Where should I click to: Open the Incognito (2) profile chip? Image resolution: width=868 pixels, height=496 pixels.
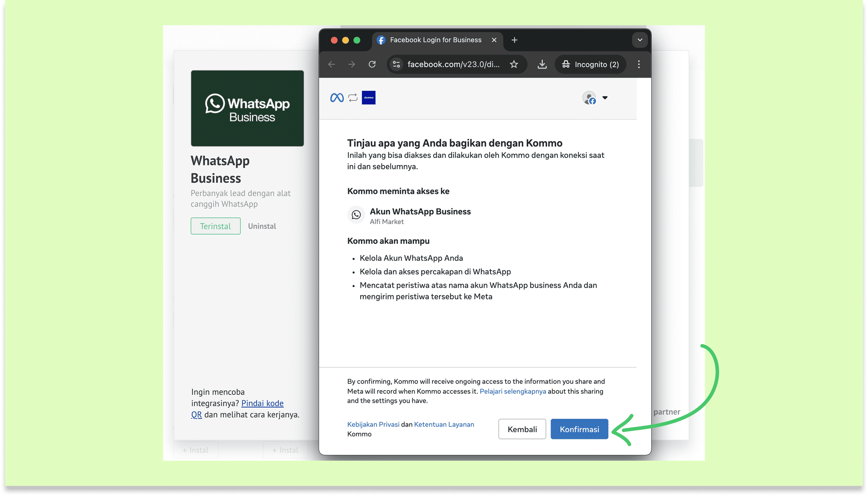(590, 64)
